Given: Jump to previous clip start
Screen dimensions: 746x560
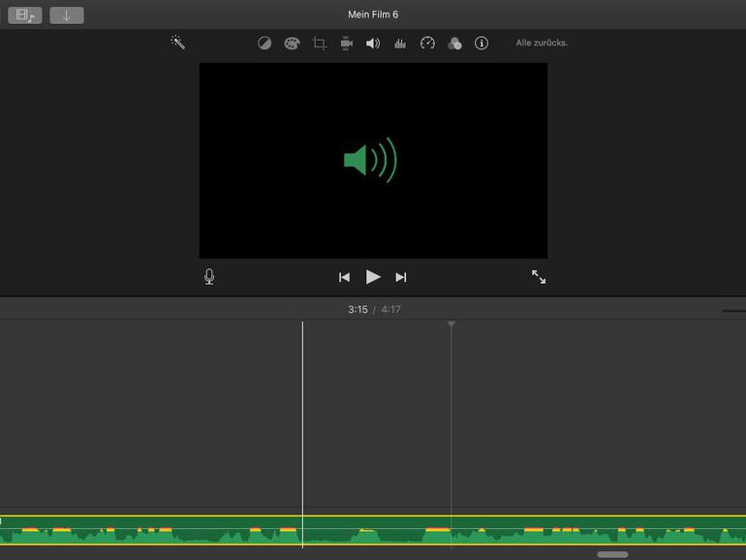Looking at the screenshot, I should 345,277.
